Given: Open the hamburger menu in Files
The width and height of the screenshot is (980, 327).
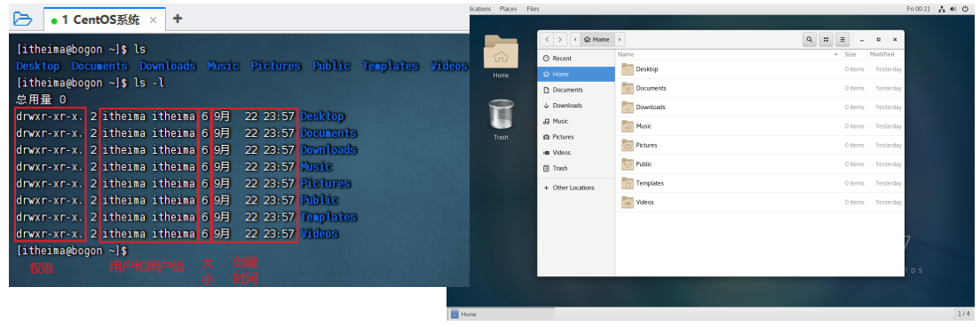Looking at the screenshot, I should pos(842,39).
